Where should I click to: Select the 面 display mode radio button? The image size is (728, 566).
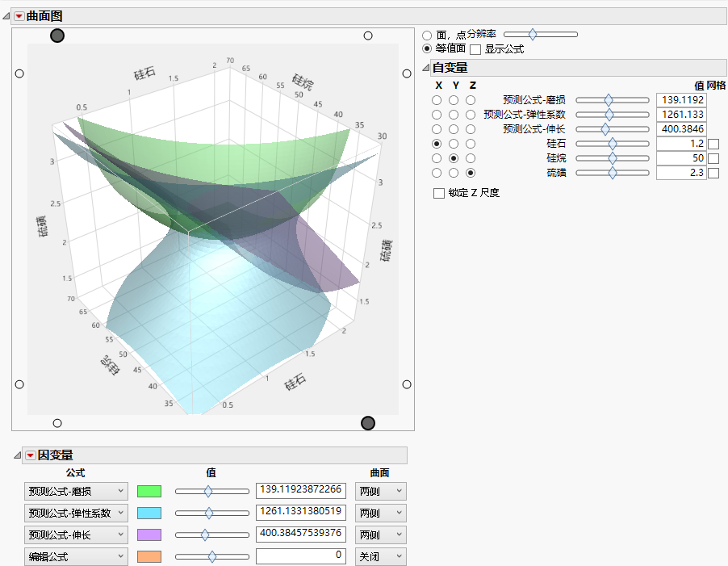click(425, 35)
